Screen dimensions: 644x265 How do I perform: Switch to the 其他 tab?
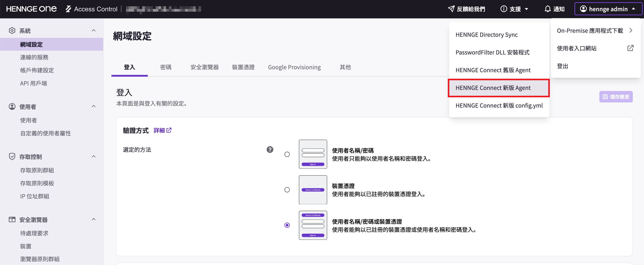[345, 67]
